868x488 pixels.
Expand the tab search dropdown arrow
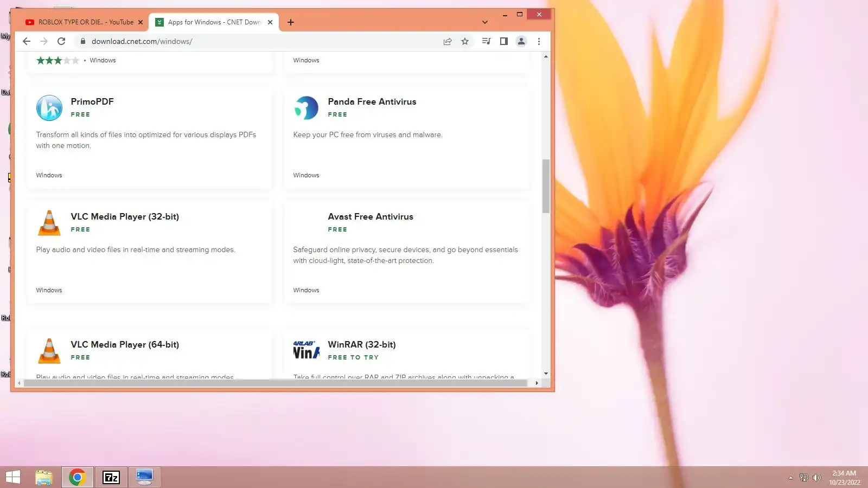(x=484, y=22)
